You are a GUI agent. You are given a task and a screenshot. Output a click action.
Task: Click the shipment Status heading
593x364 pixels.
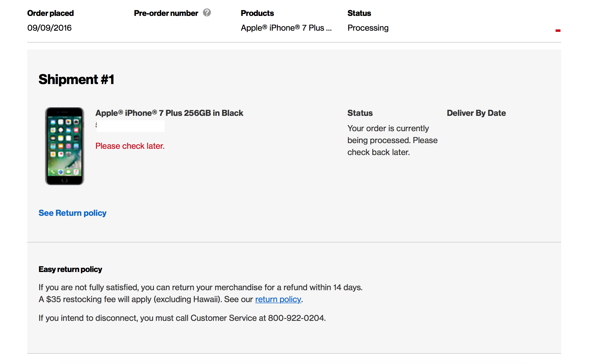[x=360, y=113]
